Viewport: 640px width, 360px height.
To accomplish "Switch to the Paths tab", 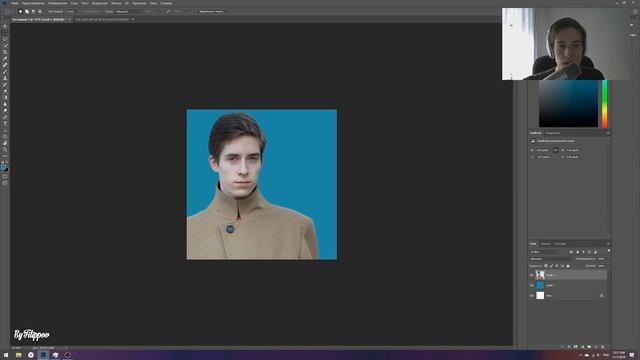I will (x=560, y=244).
